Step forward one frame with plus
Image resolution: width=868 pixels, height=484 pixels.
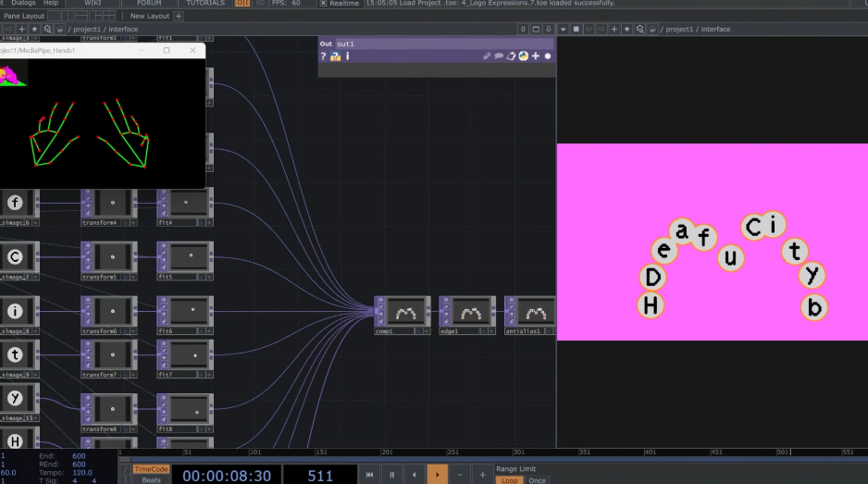[483, 475]
